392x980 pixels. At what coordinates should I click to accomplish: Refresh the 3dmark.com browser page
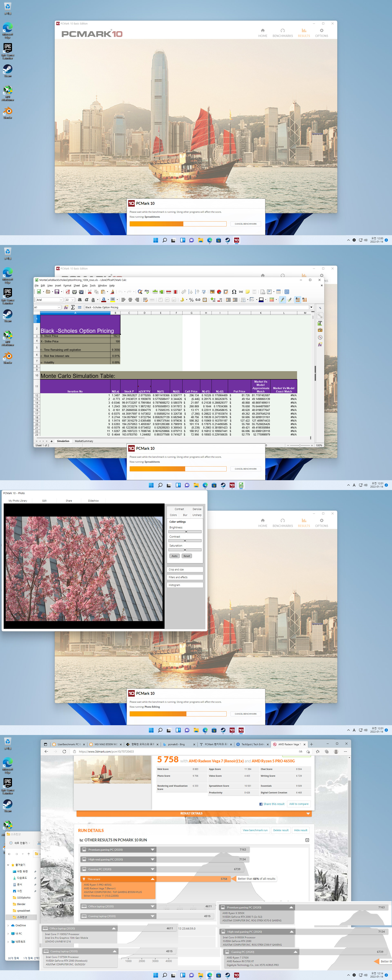coord(64,751)
